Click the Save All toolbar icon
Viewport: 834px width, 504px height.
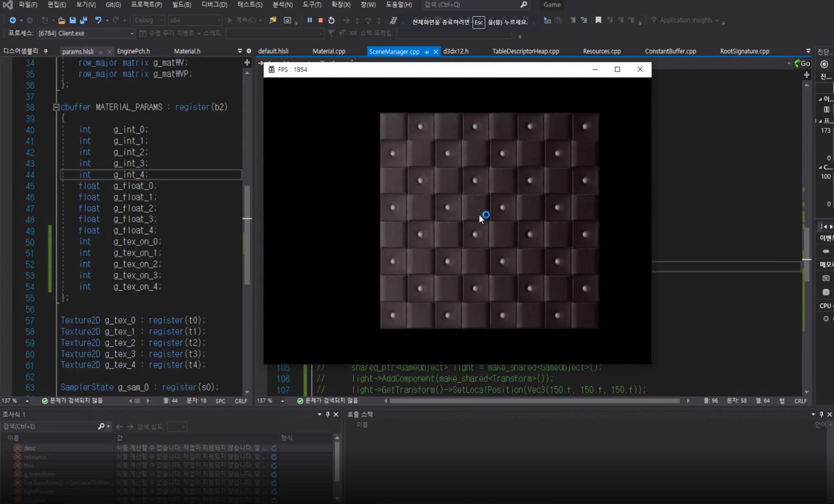pos(84,20)
